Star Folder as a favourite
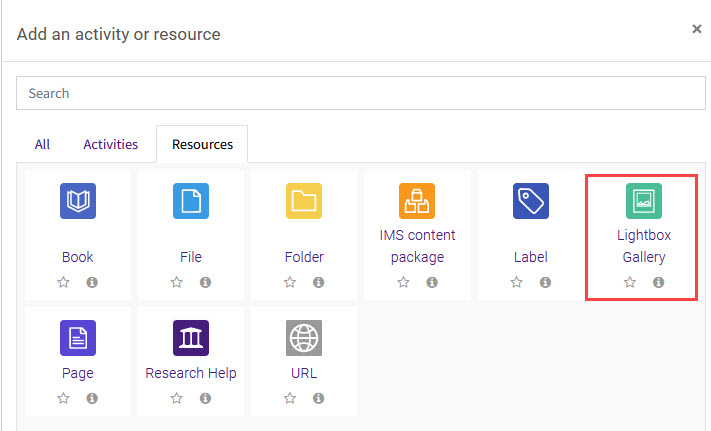711x431 pixels. tap(290, 282)
